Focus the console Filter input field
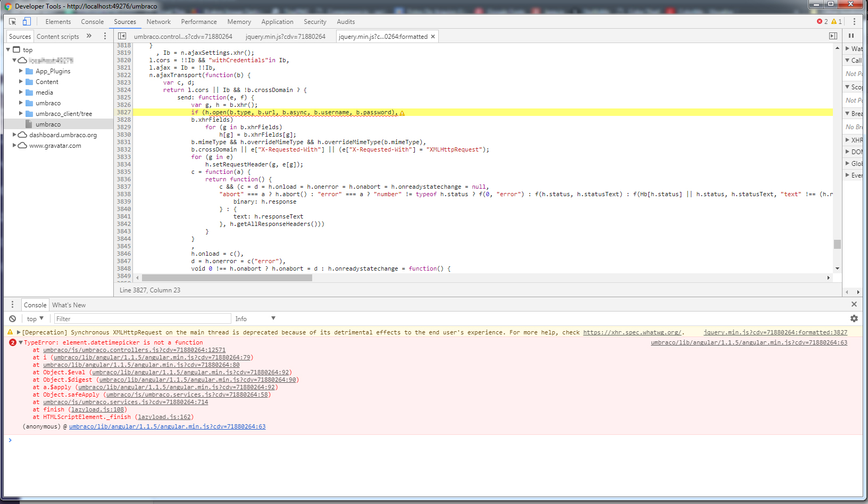 click(x=143, y=319)
